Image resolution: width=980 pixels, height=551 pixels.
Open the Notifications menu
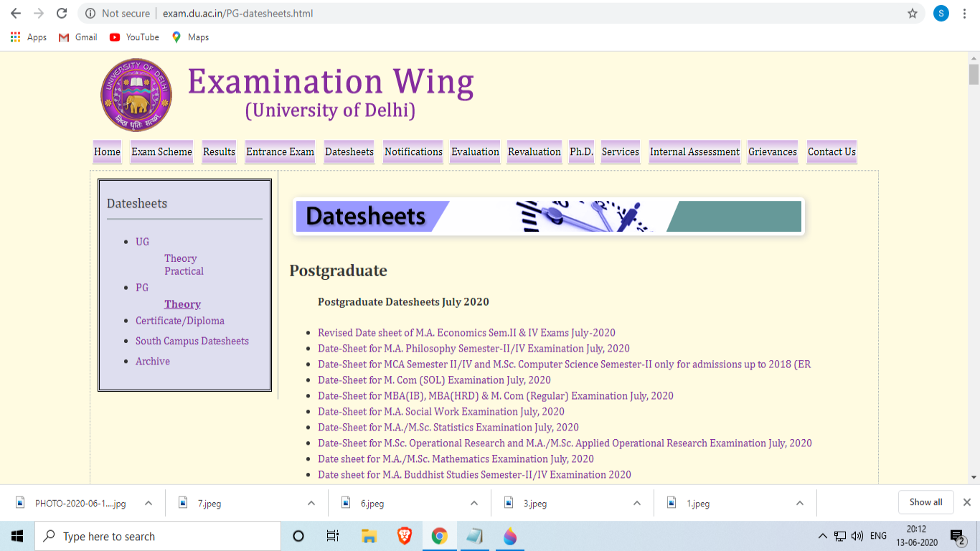(413, 151)
